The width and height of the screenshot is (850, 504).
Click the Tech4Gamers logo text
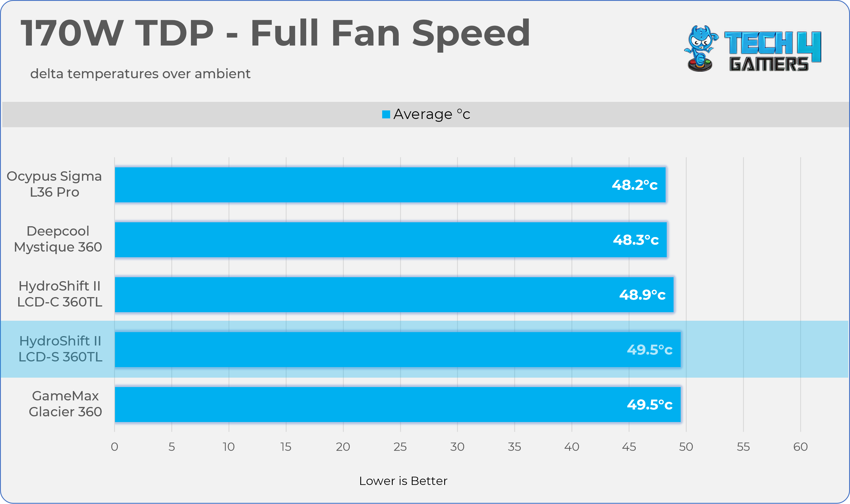pos(772,52)
